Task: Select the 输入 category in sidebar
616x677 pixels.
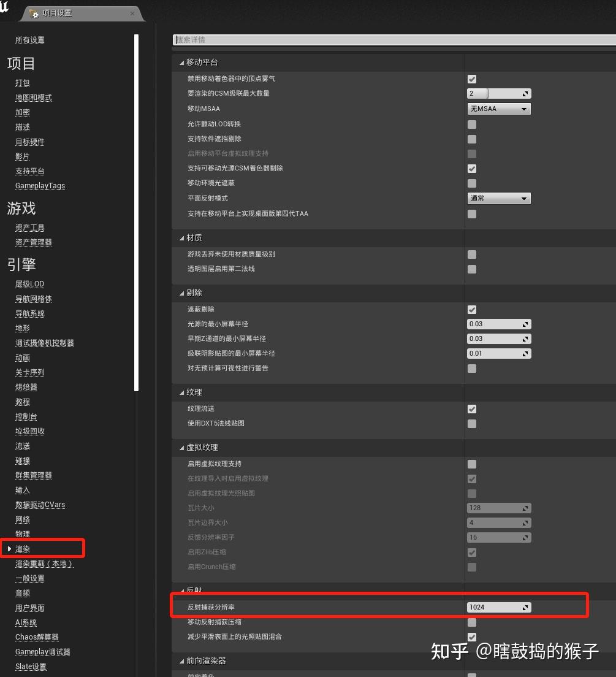Action: tap(22, 490)
